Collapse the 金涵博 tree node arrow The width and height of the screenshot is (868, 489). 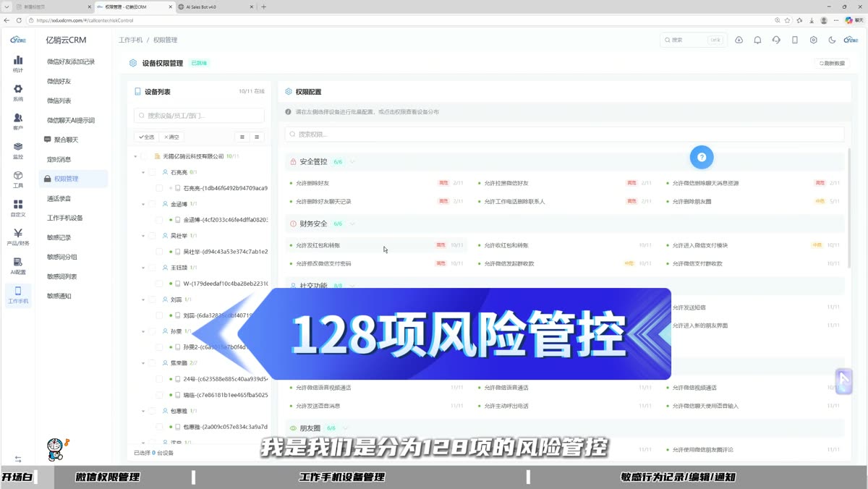[x=143, y=204]
